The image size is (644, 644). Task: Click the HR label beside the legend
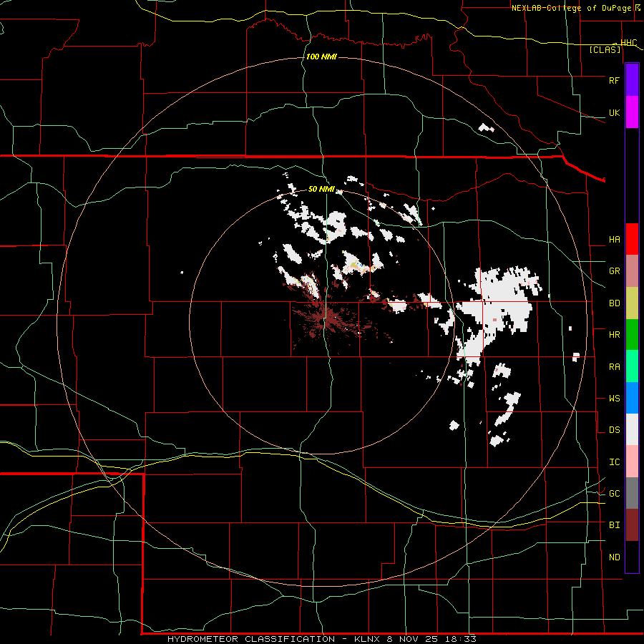point(614,335)
